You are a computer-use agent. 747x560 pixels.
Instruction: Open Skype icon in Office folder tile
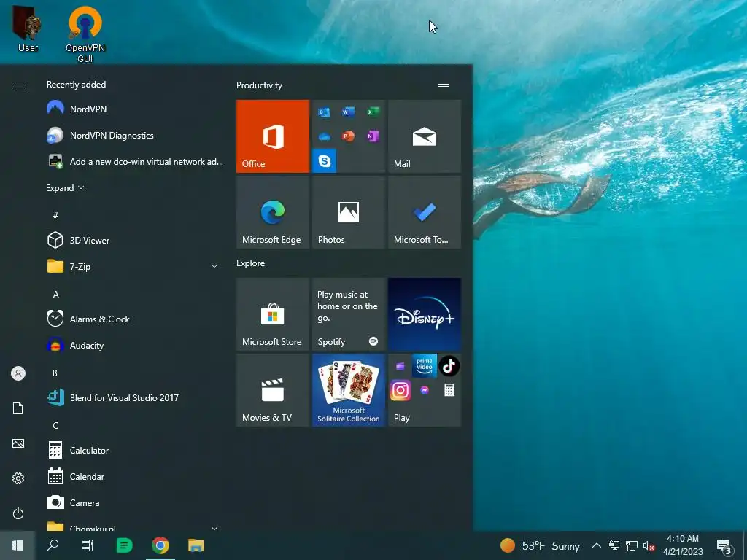[325, 161]
